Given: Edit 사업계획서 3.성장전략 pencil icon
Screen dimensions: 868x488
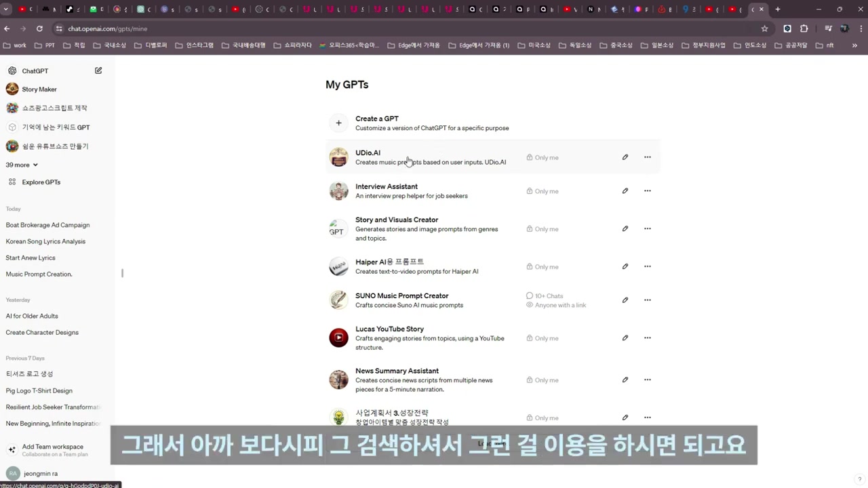Looking at the screenshot, I should [x=625, y=418].
